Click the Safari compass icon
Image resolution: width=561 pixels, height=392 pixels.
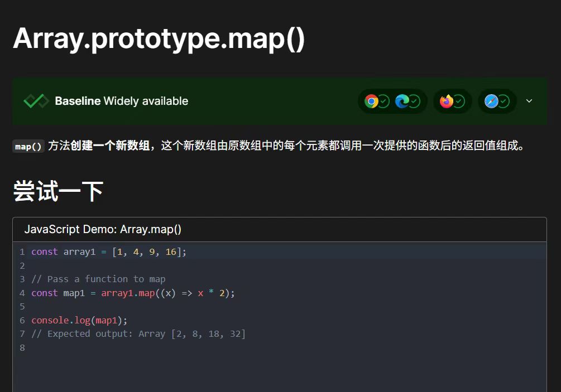(491, 101)
